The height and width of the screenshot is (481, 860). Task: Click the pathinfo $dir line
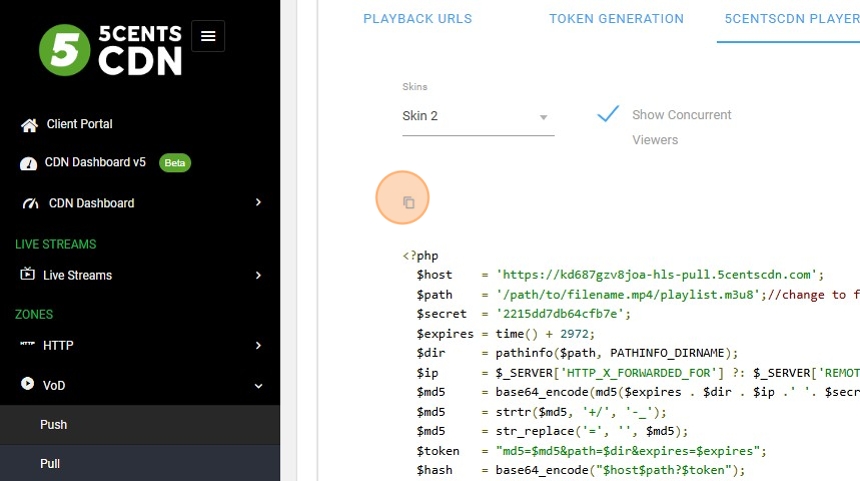click(x=577, y=353)
